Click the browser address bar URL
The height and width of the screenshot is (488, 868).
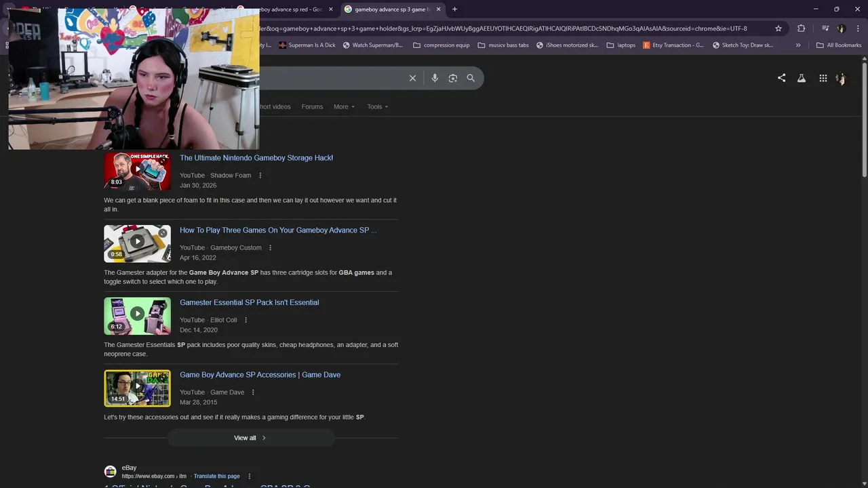(x=503, y=28)
